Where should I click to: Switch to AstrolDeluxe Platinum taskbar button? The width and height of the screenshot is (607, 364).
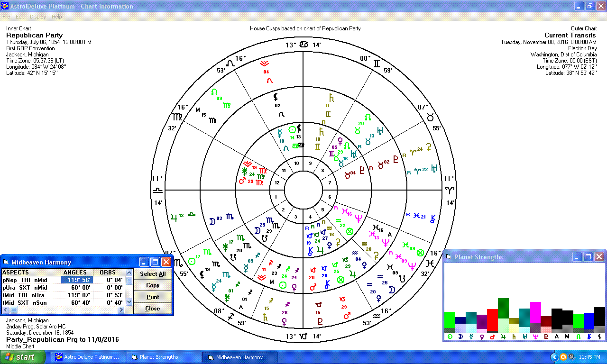click(88, 357)
